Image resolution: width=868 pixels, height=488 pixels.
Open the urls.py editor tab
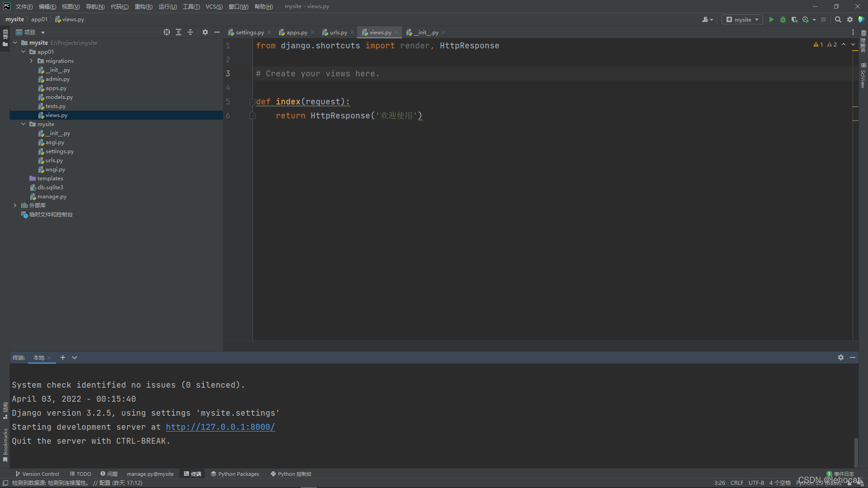click(338, 32)
